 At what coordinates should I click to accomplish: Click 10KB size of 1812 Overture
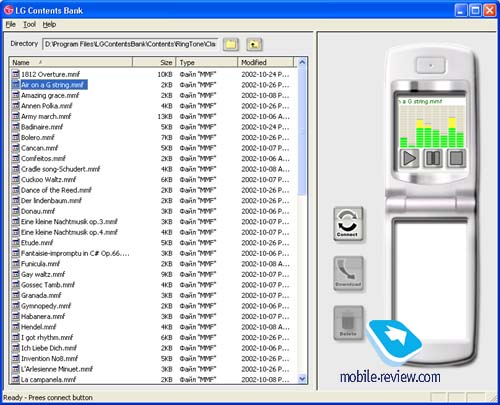coord(165,74)
